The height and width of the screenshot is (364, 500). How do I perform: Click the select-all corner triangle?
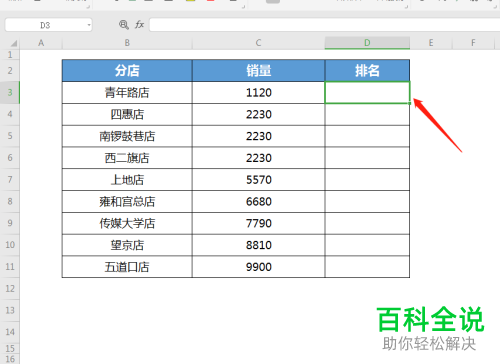tap(13, 43)
